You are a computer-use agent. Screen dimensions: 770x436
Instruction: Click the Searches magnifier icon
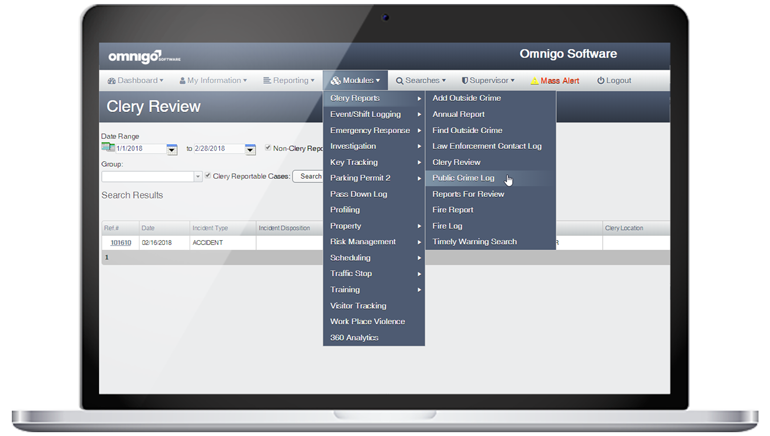point(399,81)
